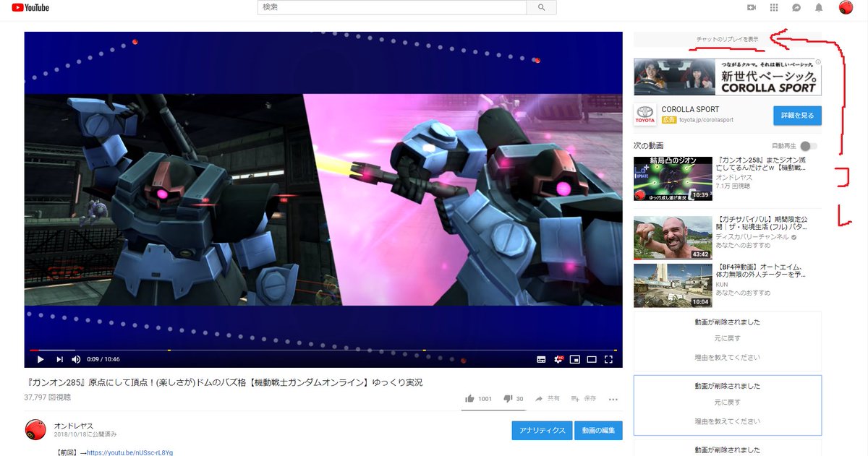868x456 pixels.
Task: Click the Toyota logo in the ad
Action: pos(644,115)
